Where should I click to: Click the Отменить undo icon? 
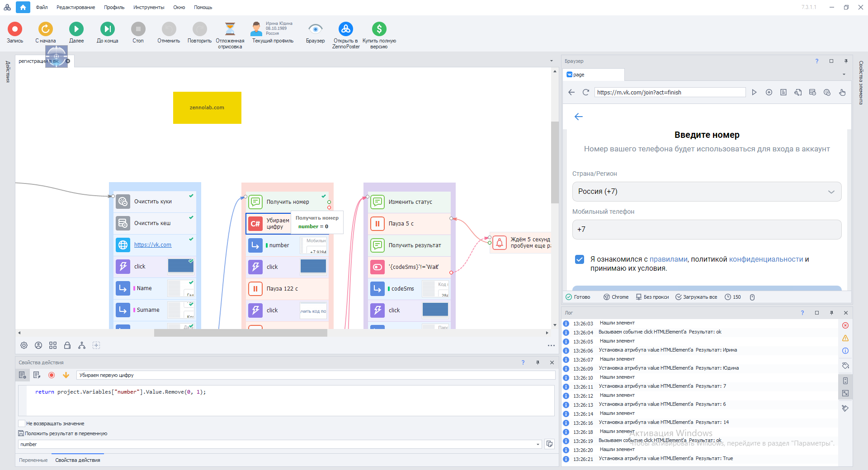[x=169, y=29]
